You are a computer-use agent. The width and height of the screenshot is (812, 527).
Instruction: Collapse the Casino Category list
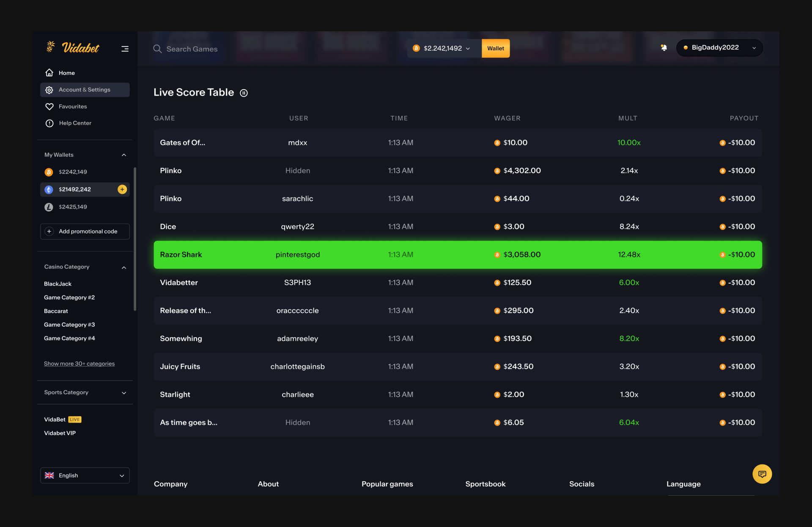pyautogui.click(x=124, y=268)
